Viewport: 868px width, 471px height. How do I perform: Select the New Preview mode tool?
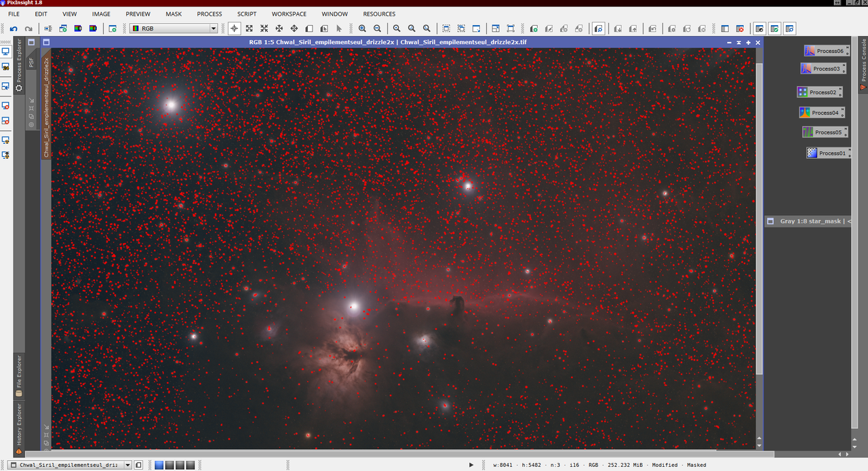309,29
